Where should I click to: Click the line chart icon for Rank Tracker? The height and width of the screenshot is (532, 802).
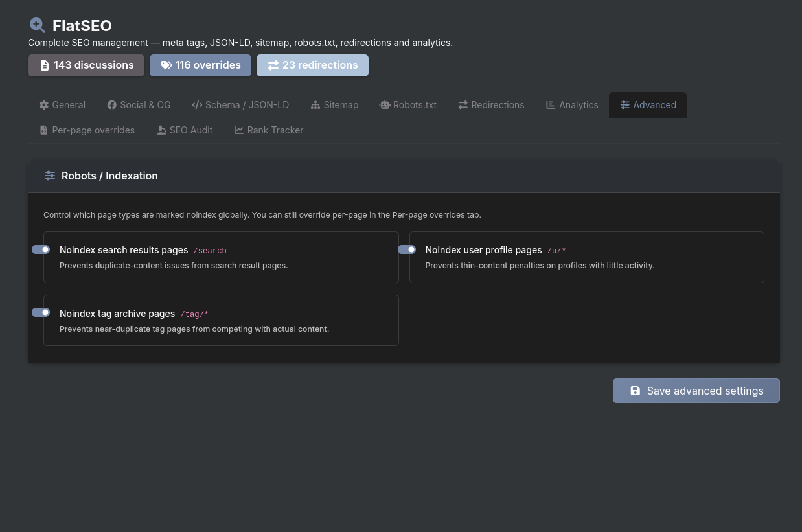click(x=239, y=130)
